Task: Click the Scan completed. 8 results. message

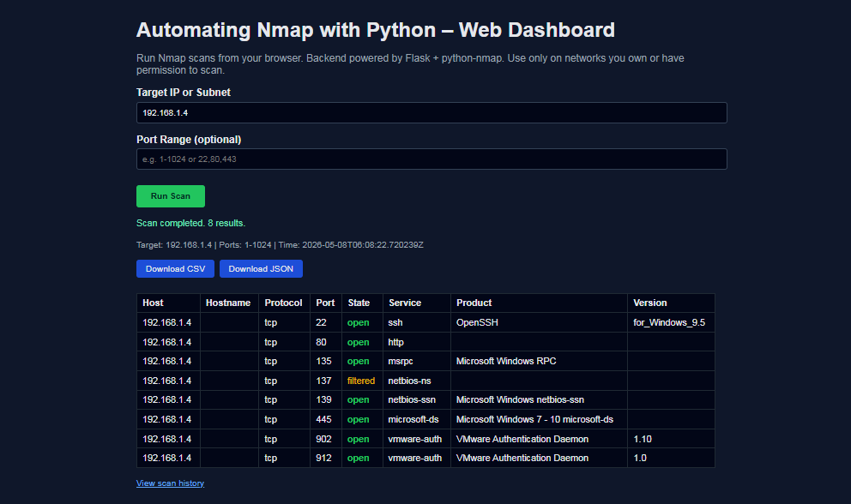Action: pos(190,223)
